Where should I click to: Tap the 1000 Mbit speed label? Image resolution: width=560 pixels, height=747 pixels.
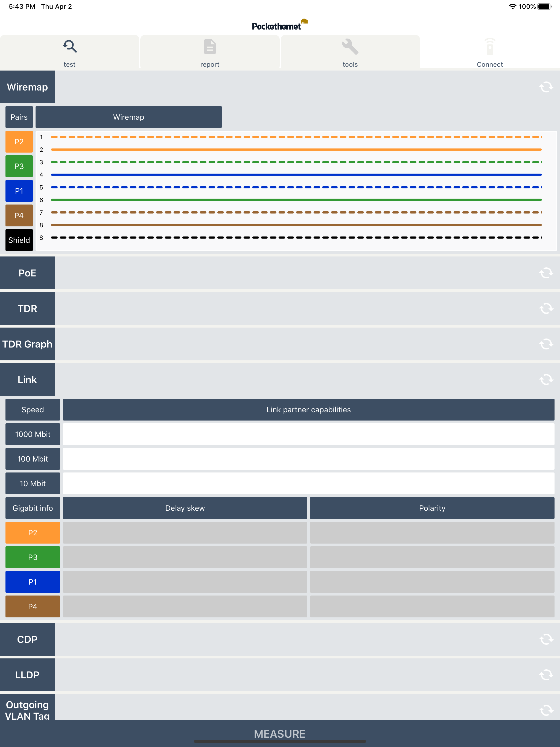pos(33,434)
